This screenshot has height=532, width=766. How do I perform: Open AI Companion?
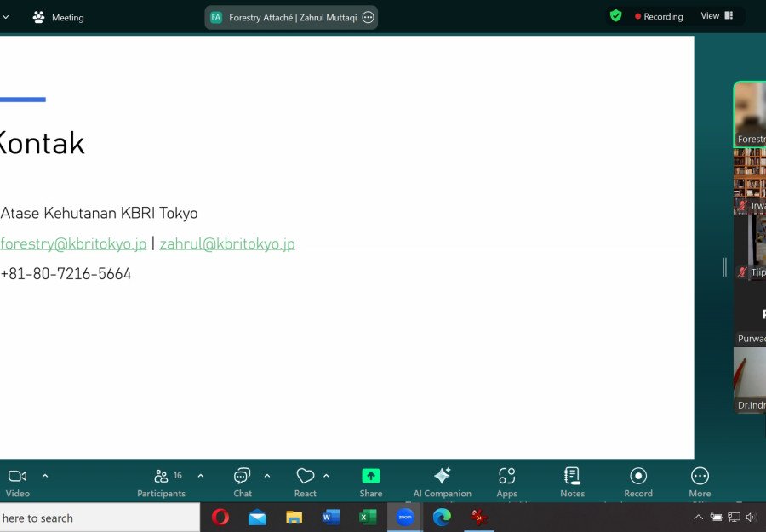(x=442, y=483)
